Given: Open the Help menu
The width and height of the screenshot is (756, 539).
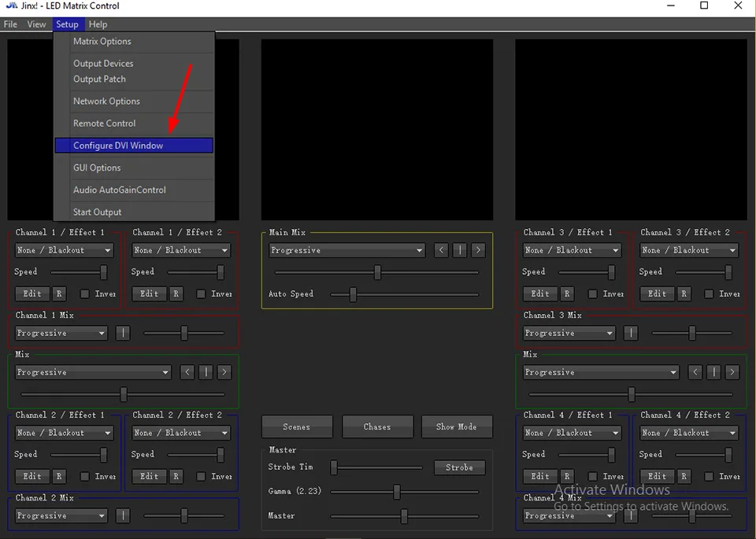Looking at the screenshot, I should pyautogui.click(x=98, y=24).
